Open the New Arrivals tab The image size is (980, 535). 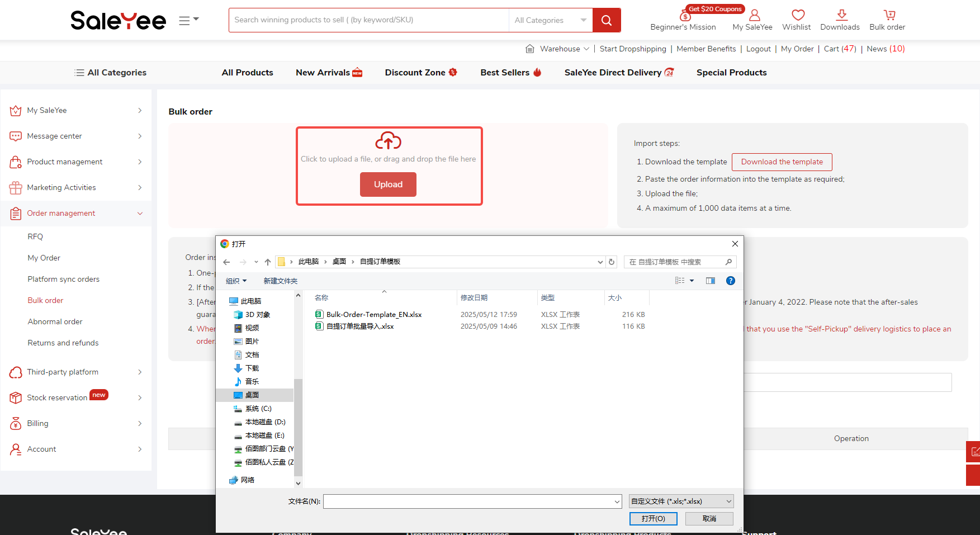point(329,72)
